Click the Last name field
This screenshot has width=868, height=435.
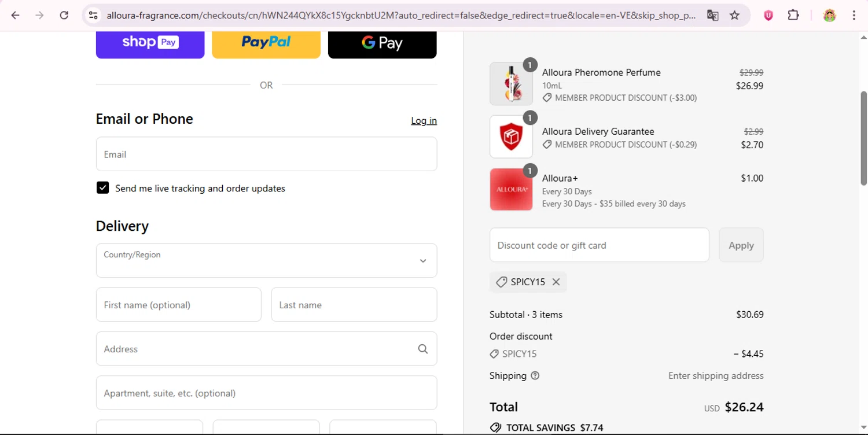(354, 305)
